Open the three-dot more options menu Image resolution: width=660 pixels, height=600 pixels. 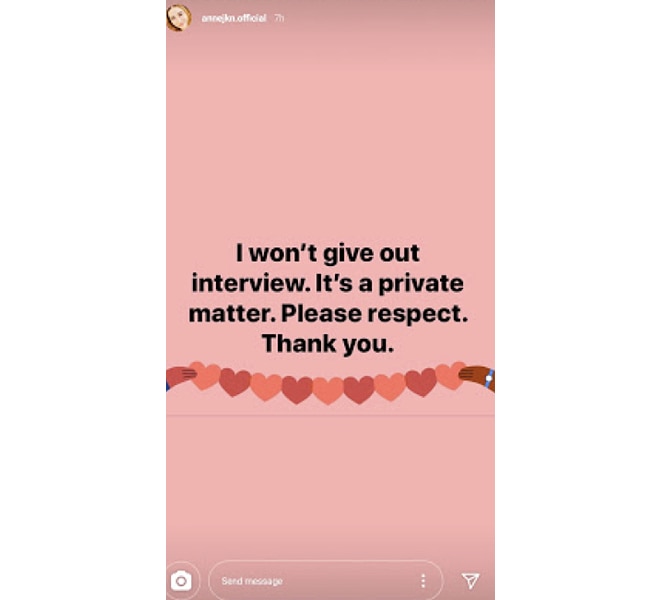pyautogui.click(x=423, y=581)
